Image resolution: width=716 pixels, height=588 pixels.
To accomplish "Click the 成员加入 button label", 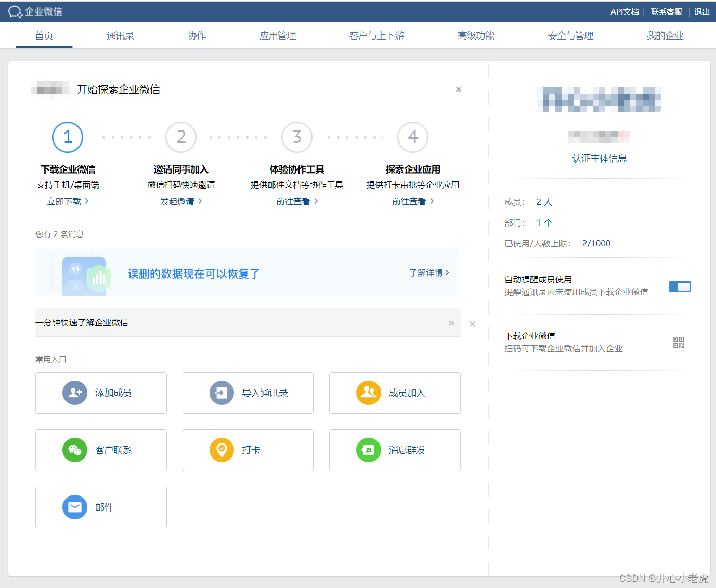I will click(407, 393).
